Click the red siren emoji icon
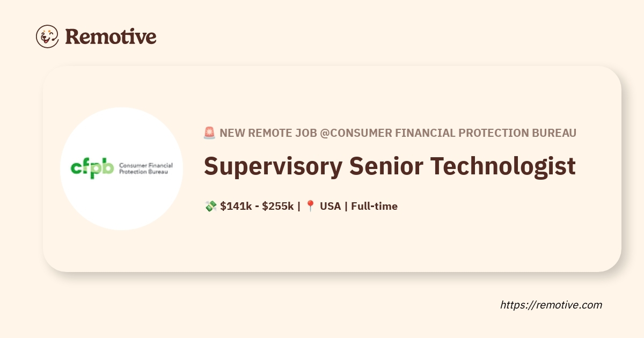644x338 pixels. click(209, 133)
